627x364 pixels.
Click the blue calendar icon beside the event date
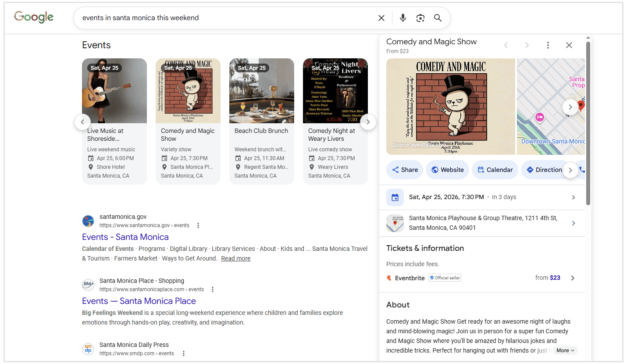pos(395,197)
